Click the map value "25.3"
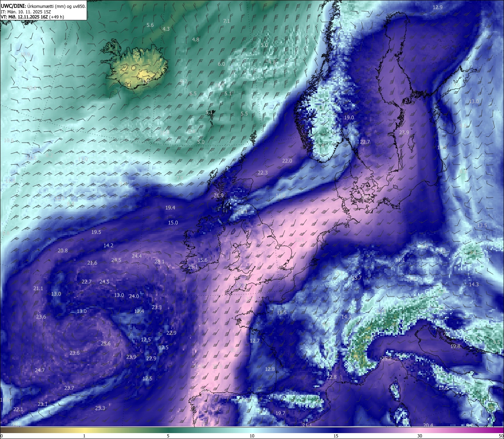The image size is (504, 439). pyautogui.click(x=100, y=408)
